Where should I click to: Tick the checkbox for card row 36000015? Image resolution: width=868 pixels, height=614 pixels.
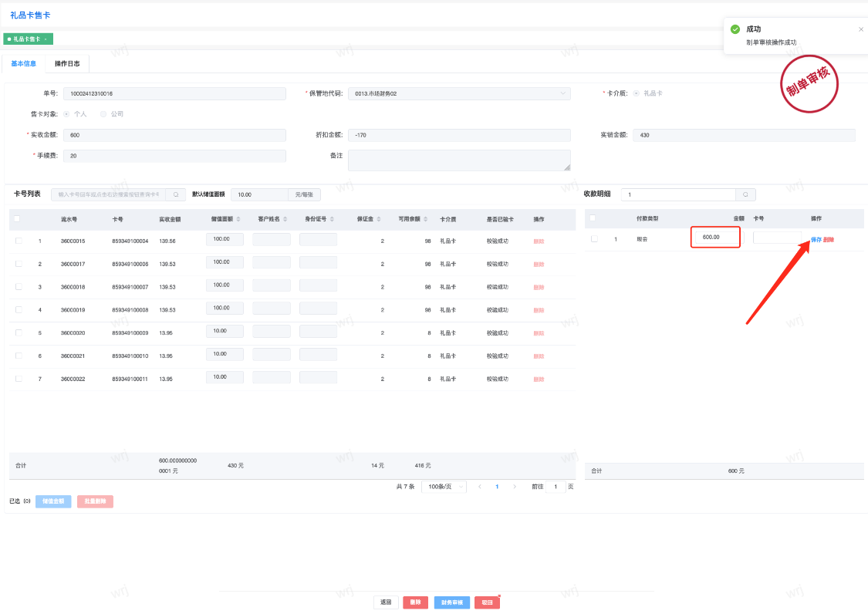(x=19, y=241)
